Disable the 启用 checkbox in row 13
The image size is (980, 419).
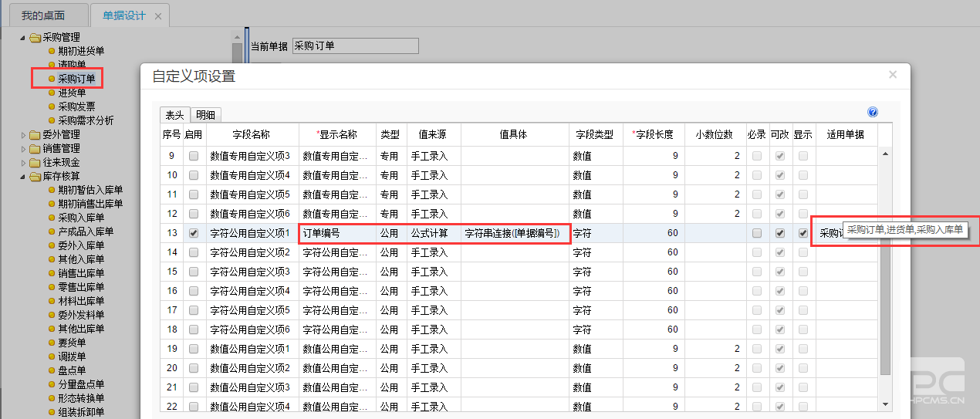[x=194, y=233]
